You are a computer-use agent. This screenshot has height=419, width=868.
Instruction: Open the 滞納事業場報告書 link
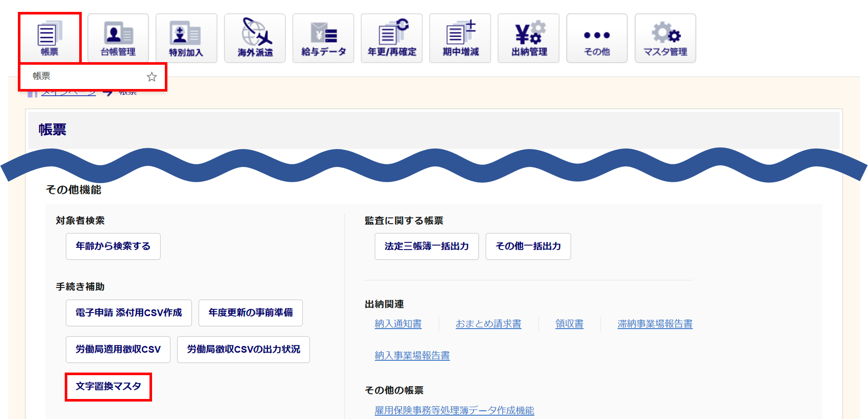(655, 324)
